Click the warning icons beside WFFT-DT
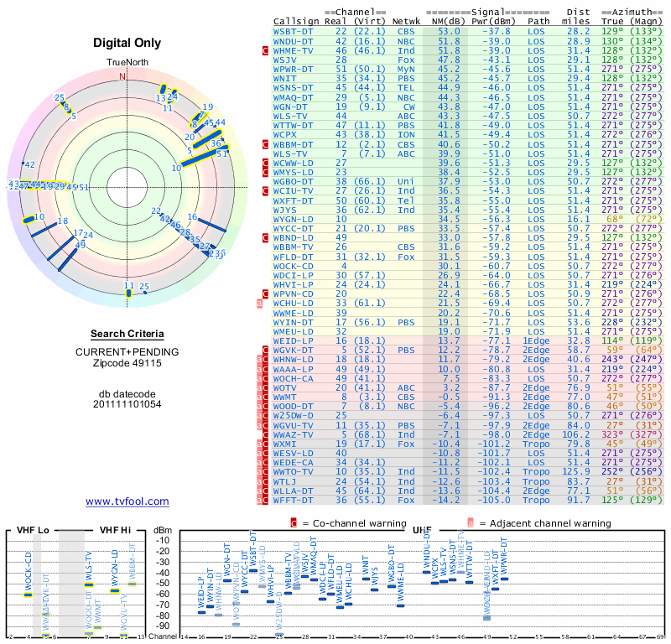The height and width of the screenshot is (644, 671). [263, 501]
